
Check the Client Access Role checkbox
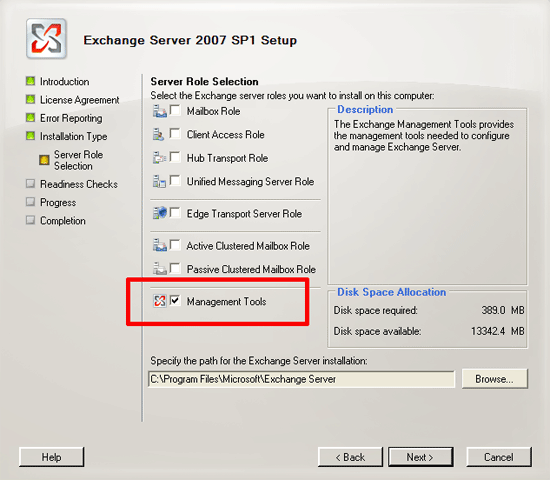[175, 134]
